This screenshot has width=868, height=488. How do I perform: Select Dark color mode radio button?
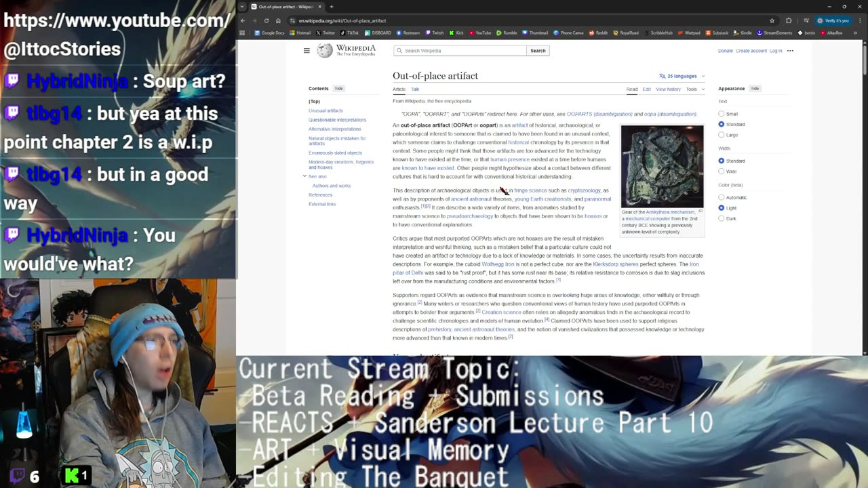721,218
